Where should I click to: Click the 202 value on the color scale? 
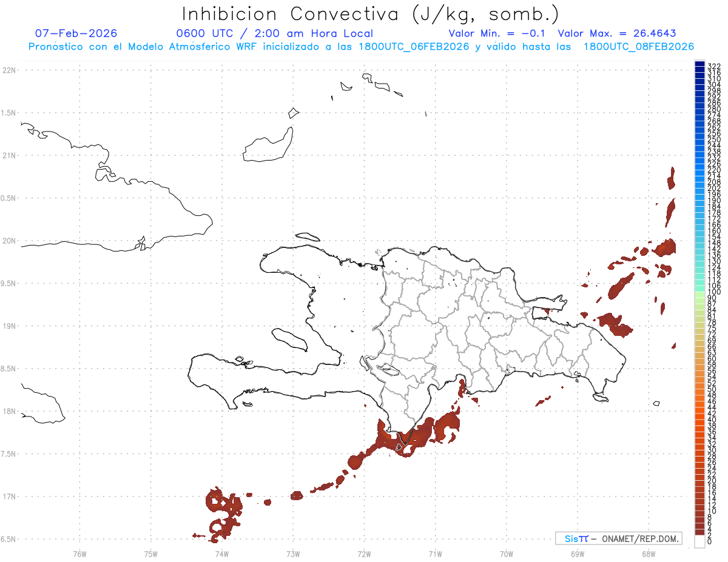(714, 188)
